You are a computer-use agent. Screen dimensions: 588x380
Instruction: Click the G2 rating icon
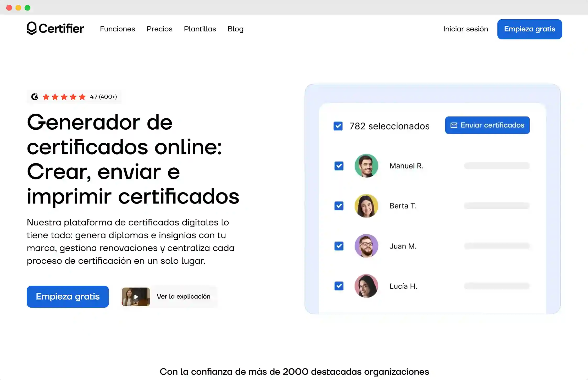point(35,96)
